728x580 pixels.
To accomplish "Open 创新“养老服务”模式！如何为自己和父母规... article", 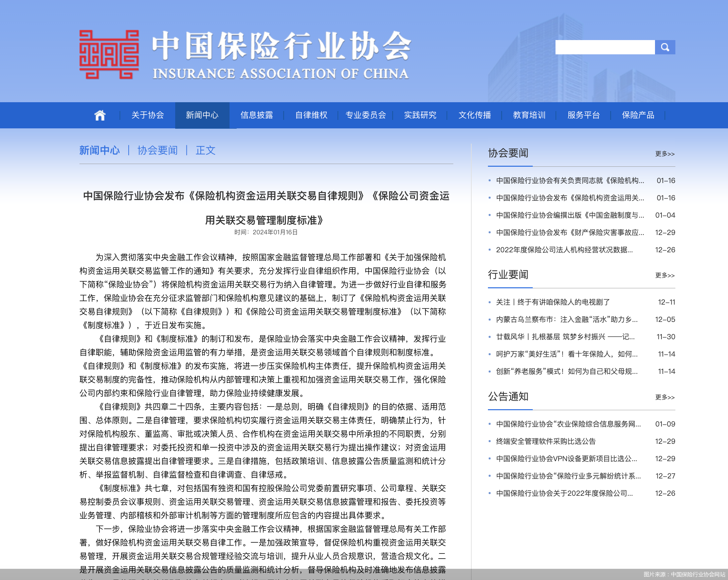I will 567,371.
